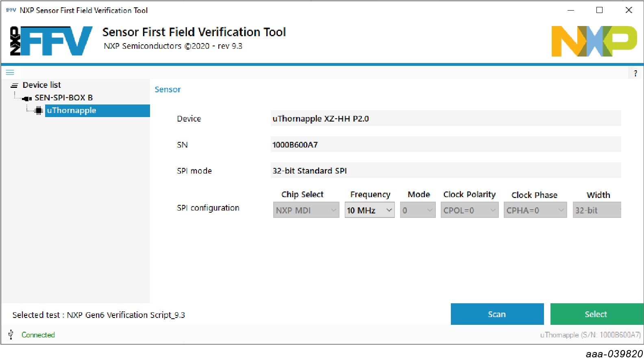Click the USB connection status icon

[11, 335]
